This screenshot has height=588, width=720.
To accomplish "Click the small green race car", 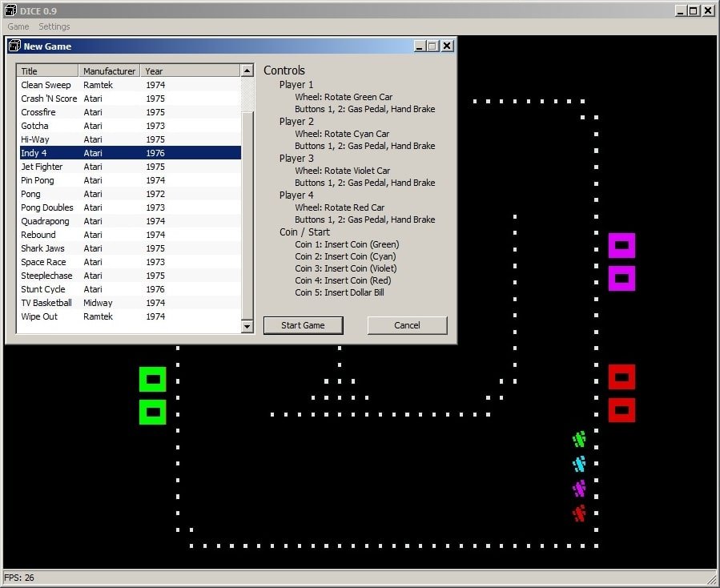I will tap(579, 439).
